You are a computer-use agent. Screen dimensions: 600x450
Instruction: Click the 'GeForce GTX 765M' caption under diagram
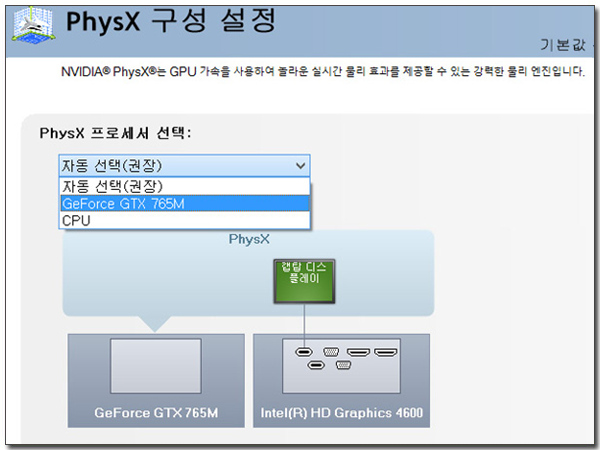click(x=156, y=412)
